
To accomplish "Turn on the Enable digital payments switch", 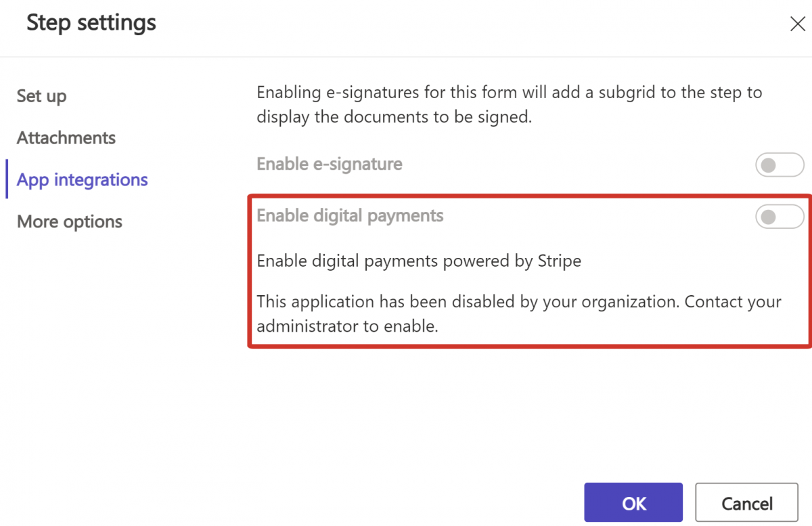I will 780,216.
